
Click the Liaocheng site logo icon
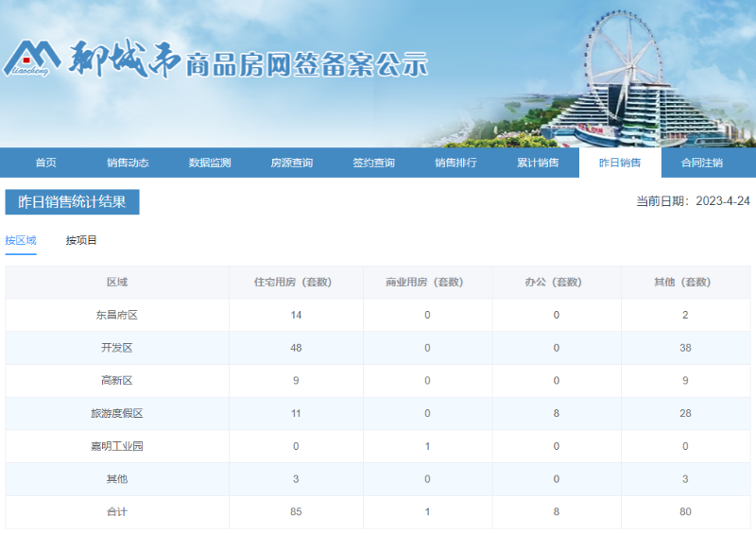(x=32, y=59)
